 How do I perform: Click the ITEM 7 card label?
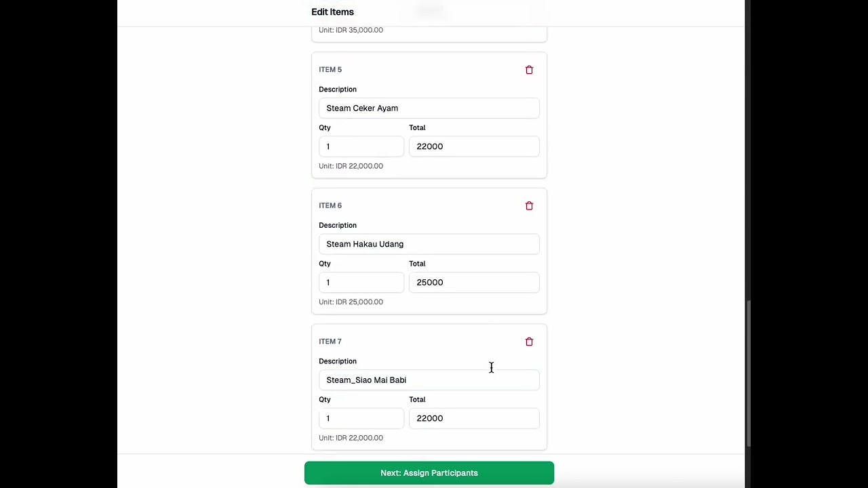click(330, 342)
